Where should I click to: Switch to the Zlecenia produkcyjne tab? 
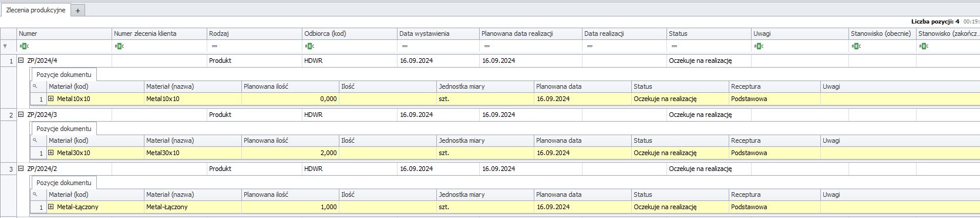click(x=36, y=10)
